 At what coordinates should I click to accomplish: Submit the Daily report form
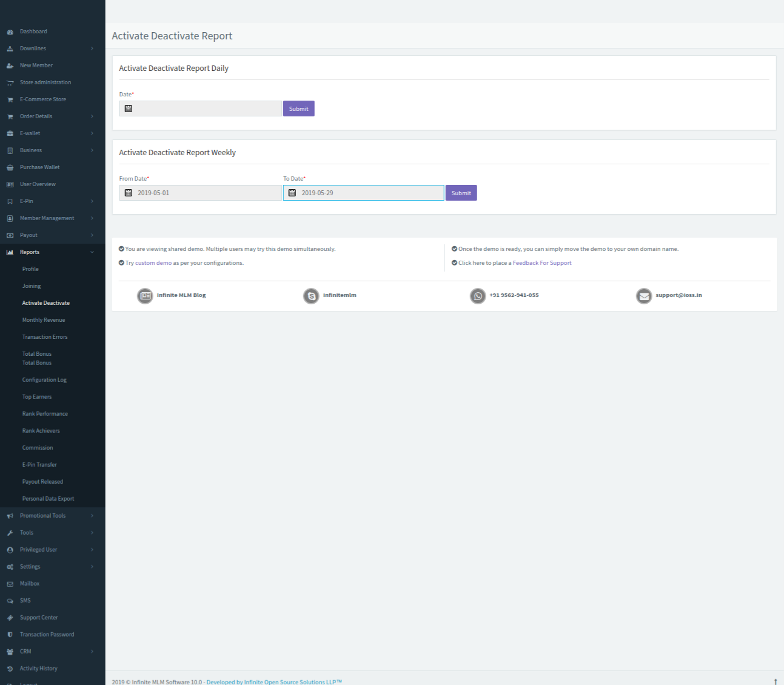[299, 109]
